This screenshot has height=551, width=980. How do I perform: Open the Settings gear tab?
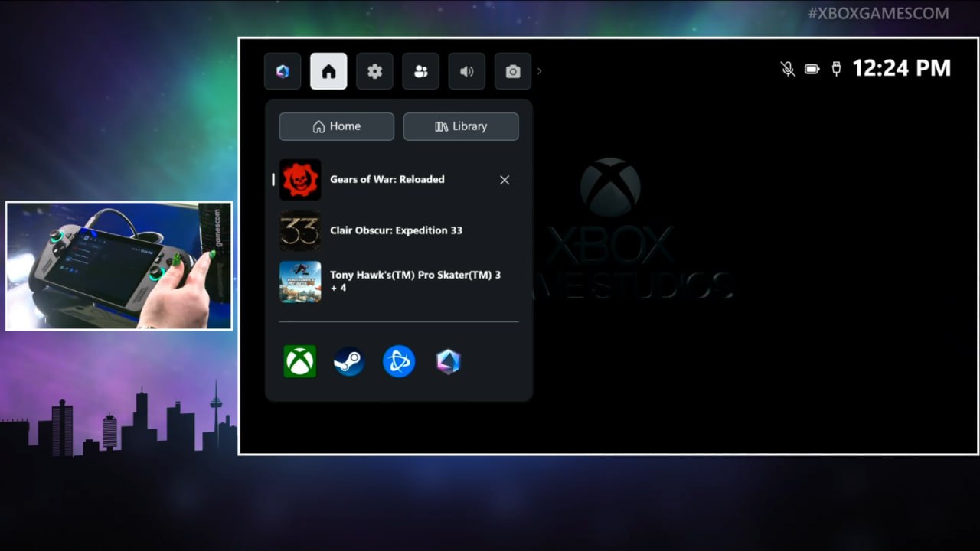point(374,71)
